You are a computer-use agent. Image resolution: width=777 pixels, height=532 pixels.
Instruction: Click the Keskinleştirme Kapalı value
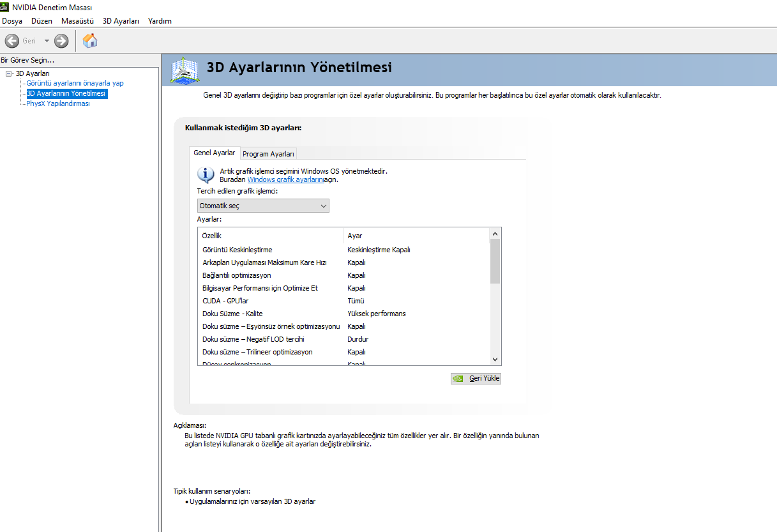379,250
